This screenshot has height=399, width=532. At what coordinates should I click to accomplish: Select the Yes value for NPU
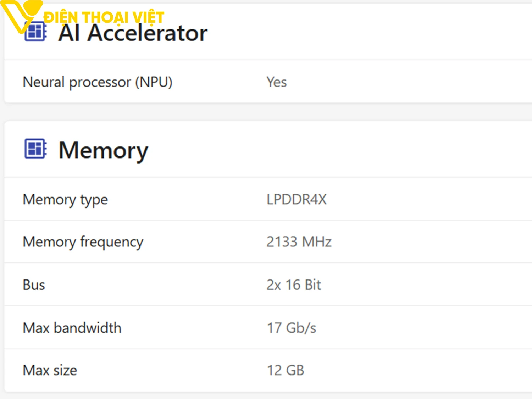(277, 82)
